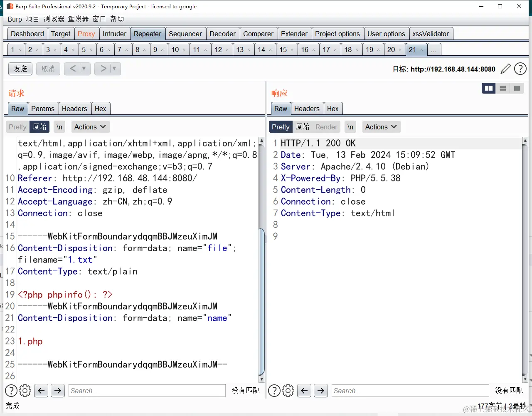Go forward in request history
The width and height of the screenshot is (532, 416).
point(103,69)
